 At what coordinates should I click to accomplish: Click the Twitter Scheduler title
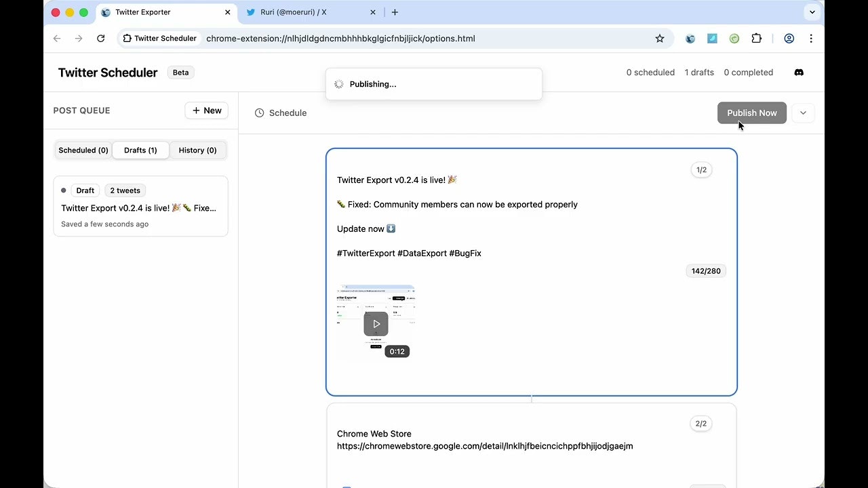(x=108, y=73)
